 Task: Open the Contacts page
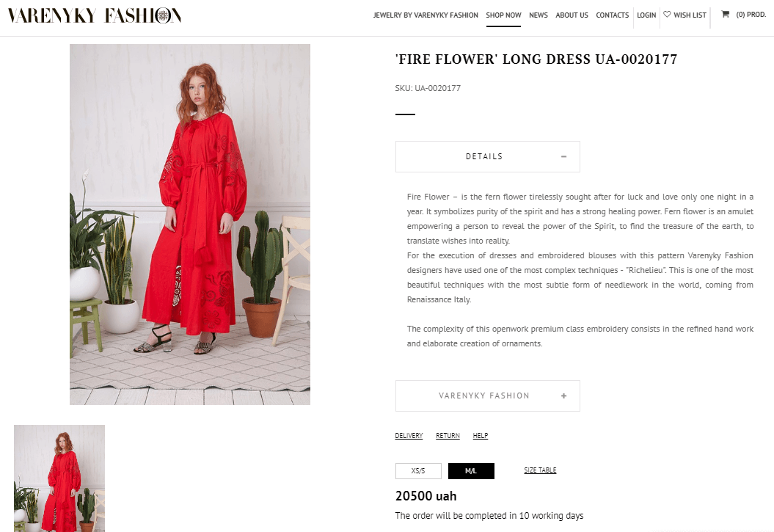612,15
